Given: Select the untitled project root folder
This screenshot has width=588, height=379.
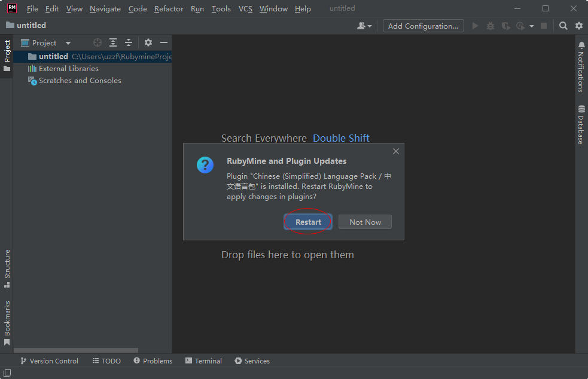Looking at the screenshot, I should (x=93, y=57).
